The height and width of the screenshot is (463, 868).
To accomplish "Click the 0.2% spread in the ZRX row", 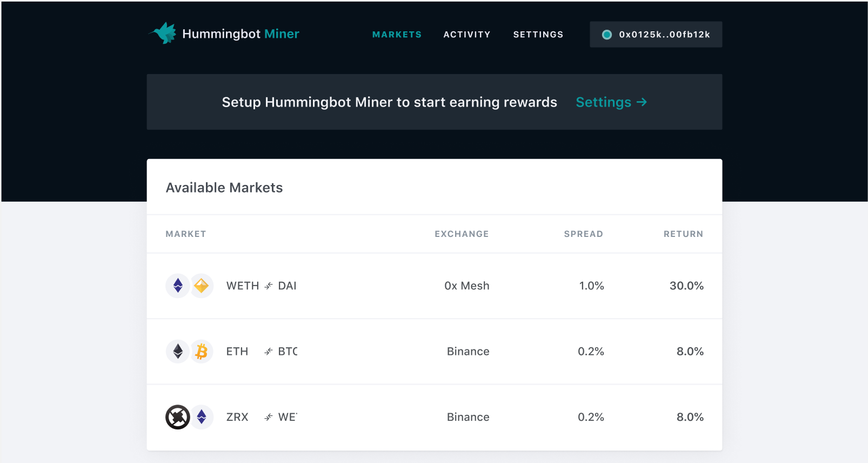I will (591, 417).
